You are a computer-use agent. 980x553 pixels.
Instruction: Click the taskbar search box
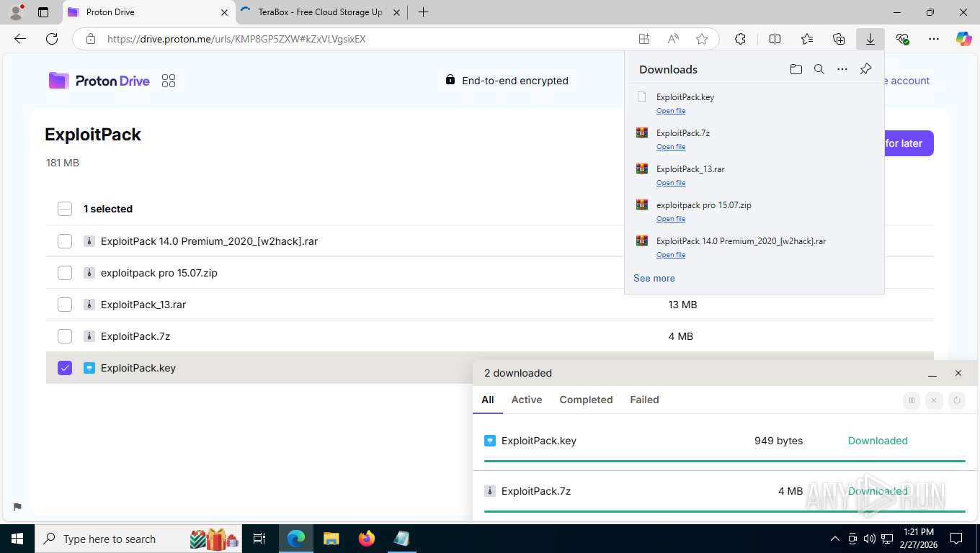click(139, 539)
